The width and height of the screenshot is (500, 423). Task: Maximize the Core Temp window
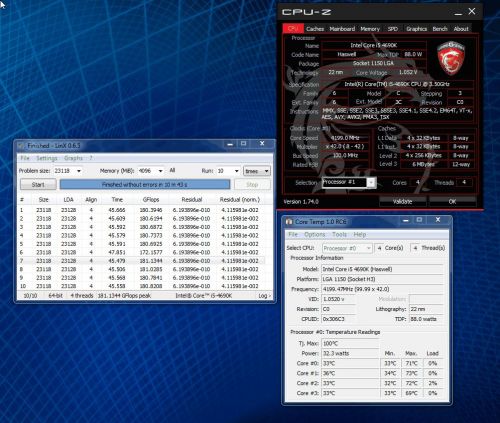[x=420, y=220]
